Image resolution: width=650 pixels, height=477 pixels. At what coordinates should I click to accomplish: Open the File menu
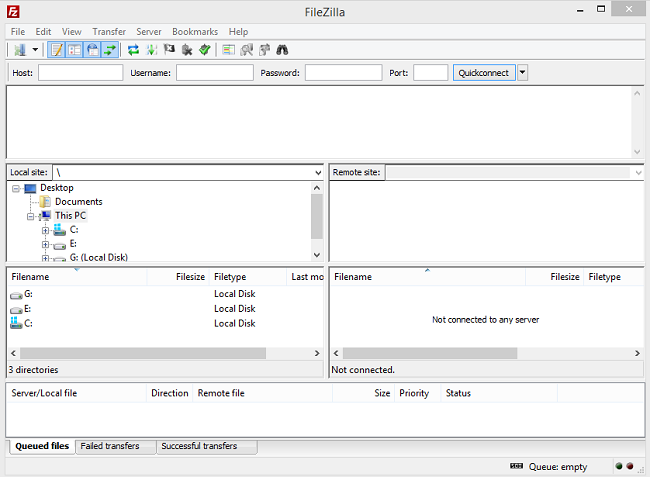tap(18, 32)
